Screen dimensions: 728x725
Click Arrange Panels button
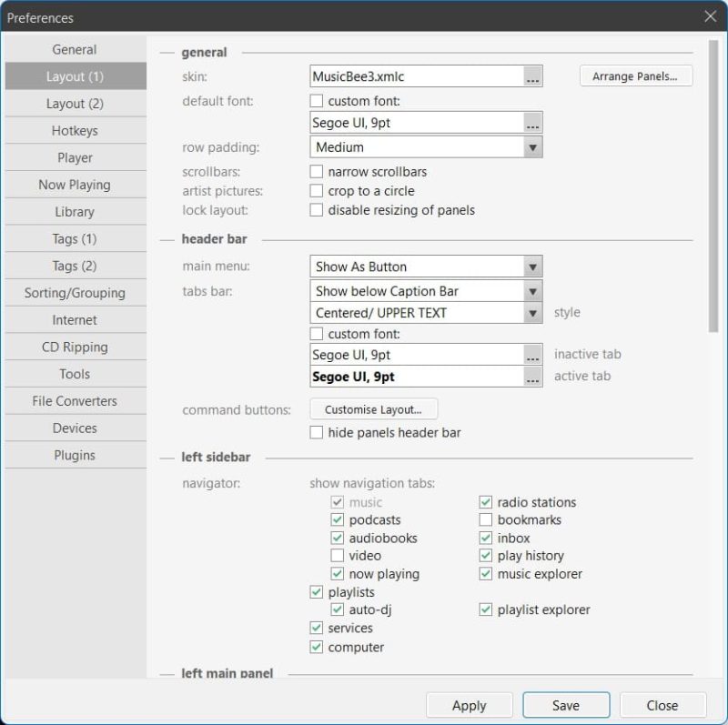coord(636,76)
